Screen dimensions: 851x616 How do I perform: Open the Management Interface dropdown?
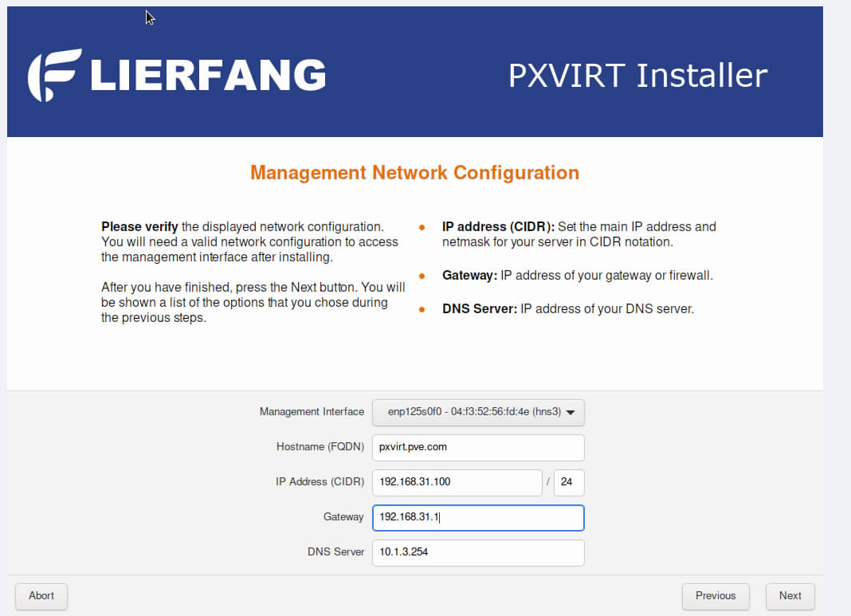[x=478, y=412]
